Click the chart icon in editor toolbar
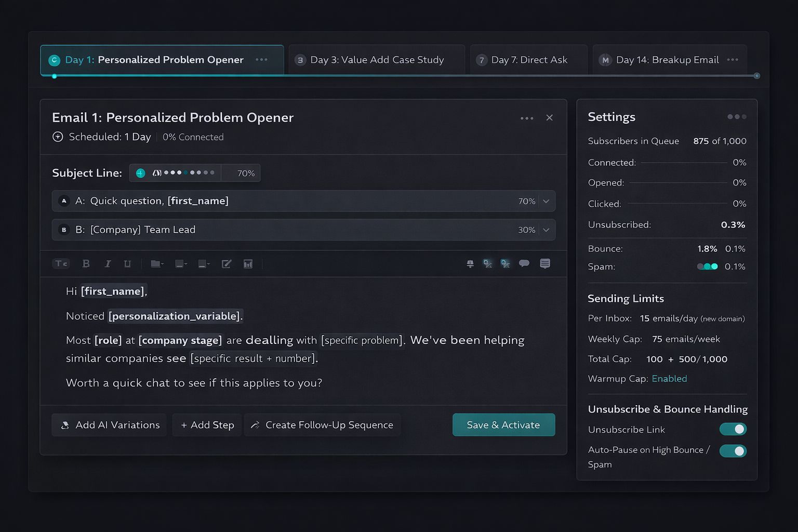798x532 pixels. pyautogui.click(x=248, y=264)
